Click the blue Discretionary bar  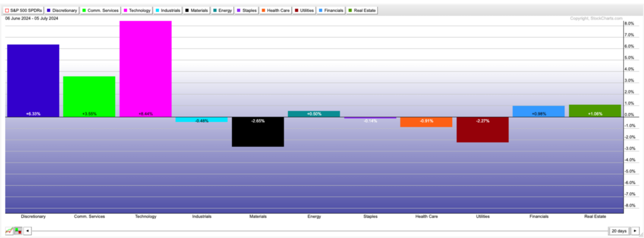[x=33, y=80]
